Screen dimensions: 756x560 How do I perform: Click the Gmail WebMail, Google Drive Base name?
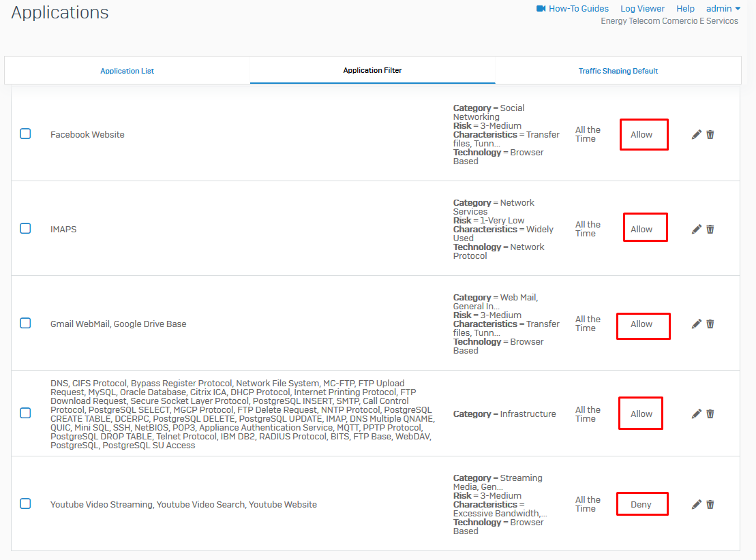[118, 324]
